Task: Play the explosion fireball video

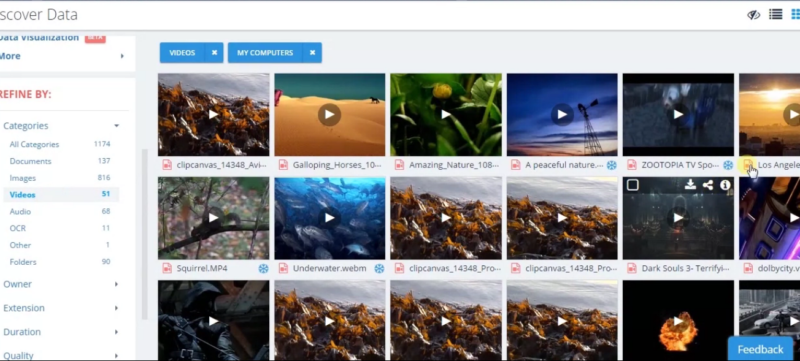Action: point(678,321)
